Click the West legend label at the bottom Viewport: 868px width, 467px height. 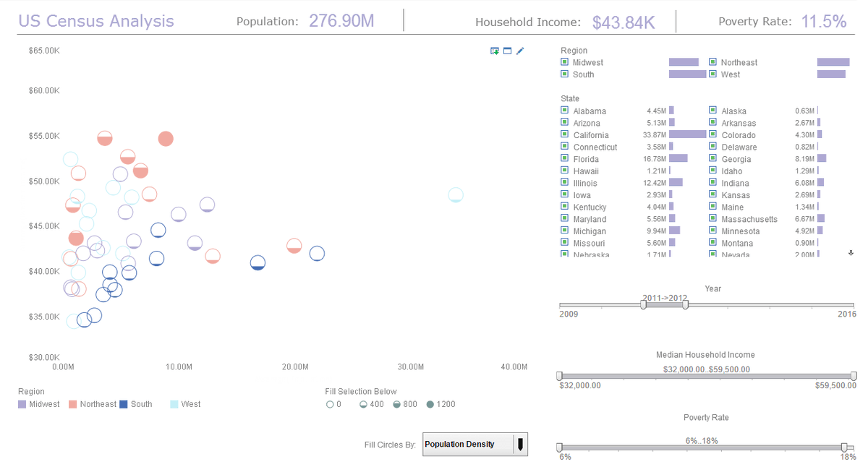pos(190,404)
